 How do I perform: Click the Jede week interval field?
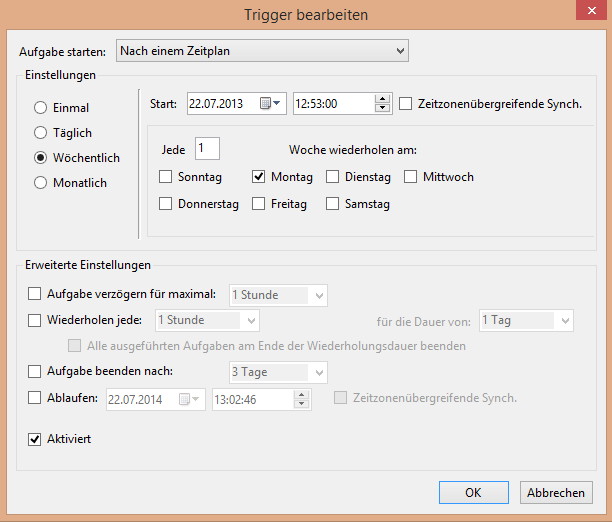click(207, 148)
